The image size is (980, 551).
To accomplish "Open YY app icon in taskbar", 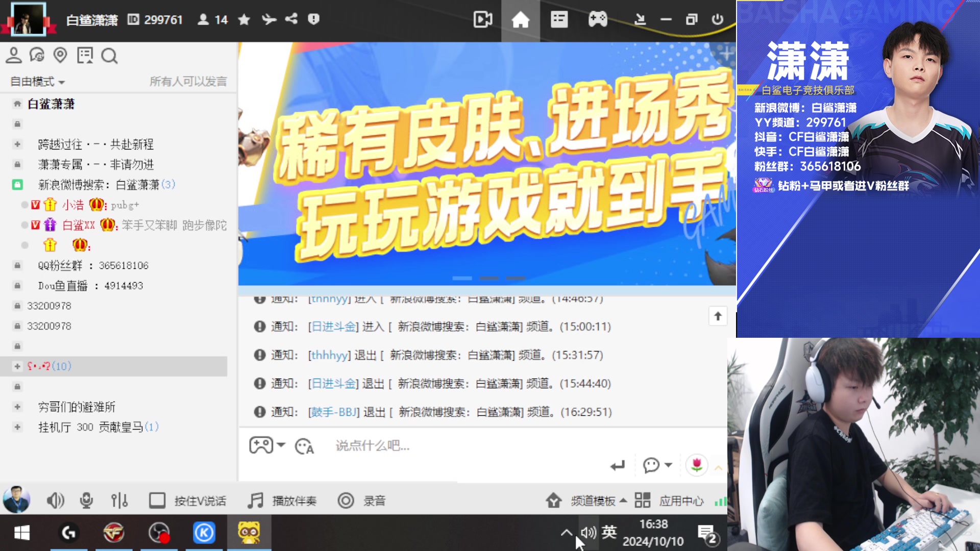I will 249,533.
